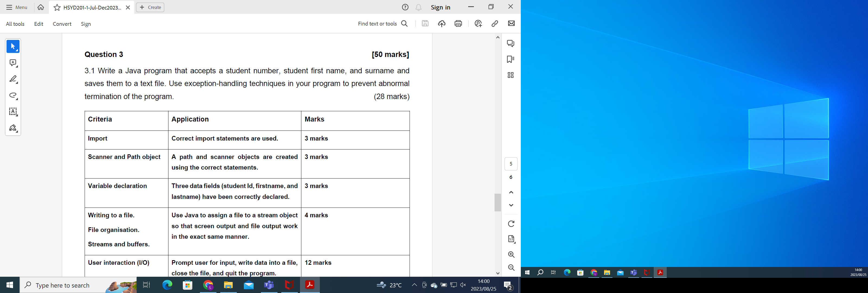The height and width of the screenshot is (293, 868).
Task: Open the fill and sign tool
Action: (13, 128)
